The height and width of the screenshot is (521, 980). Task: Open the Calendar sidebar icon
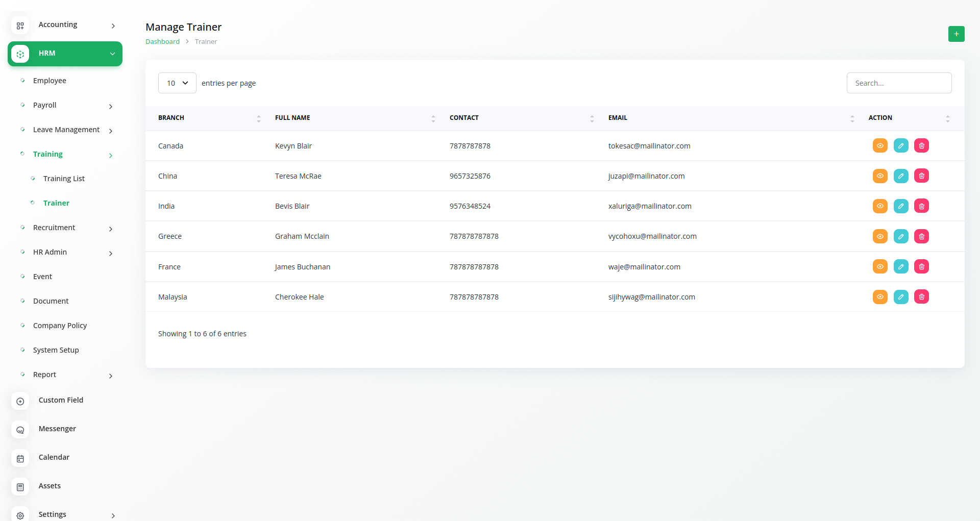pos(20,458)
